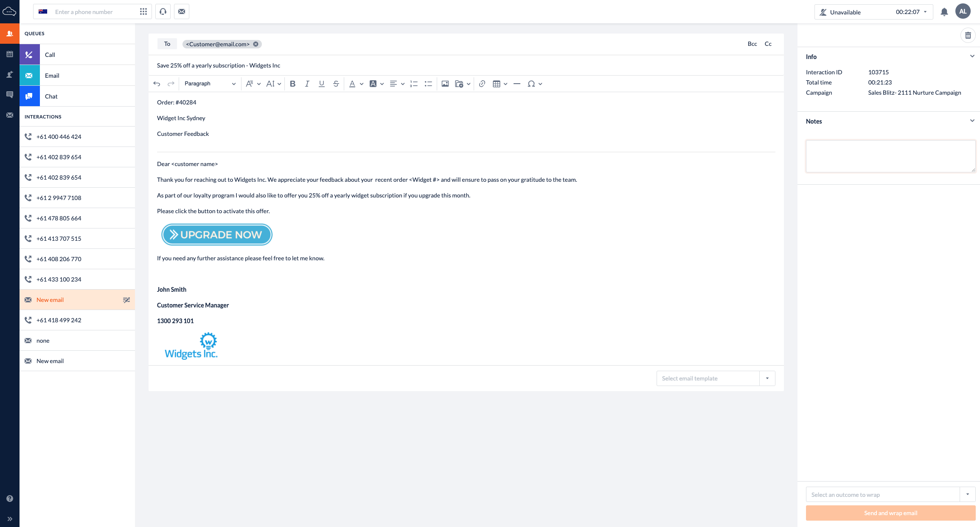The image size is (980, 527).
Task: Click the Call queue icon in sidebar
Action: (x=29, y=54)
